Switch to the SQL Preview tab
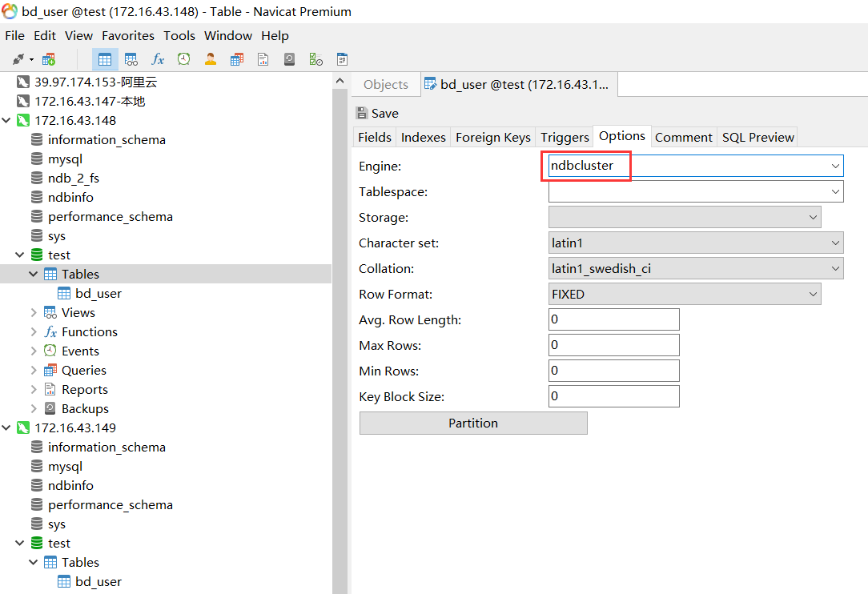This screenshot has width=868, height=594. [757, 137]
